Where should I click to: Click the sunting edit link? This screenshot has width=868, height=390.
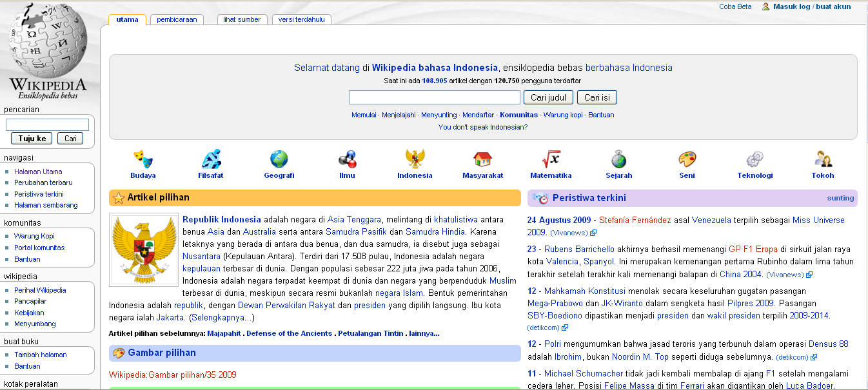pos(840,198)
